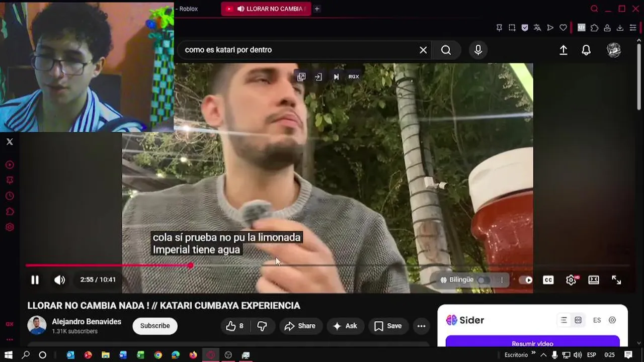
Task: Open more actions three-dot menu
Action: (421, 326)
